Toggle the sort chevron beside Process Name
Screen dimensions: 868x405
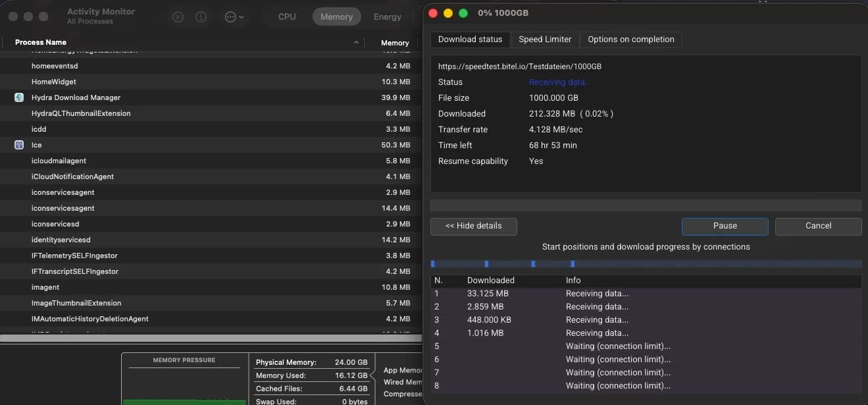coord(356,43)
